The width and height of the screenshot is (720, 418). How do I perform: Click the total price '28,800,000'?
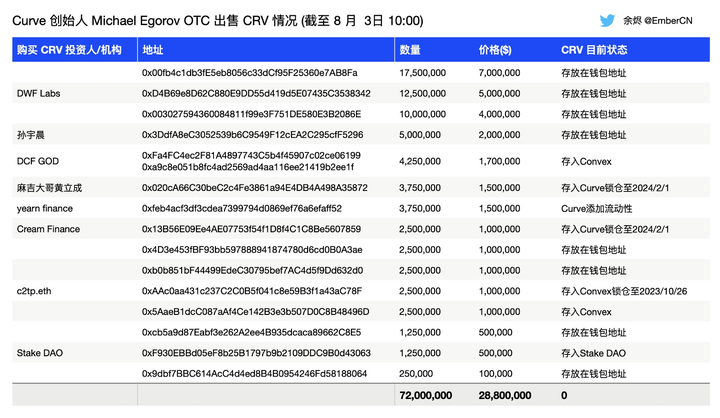coord(505,395)
